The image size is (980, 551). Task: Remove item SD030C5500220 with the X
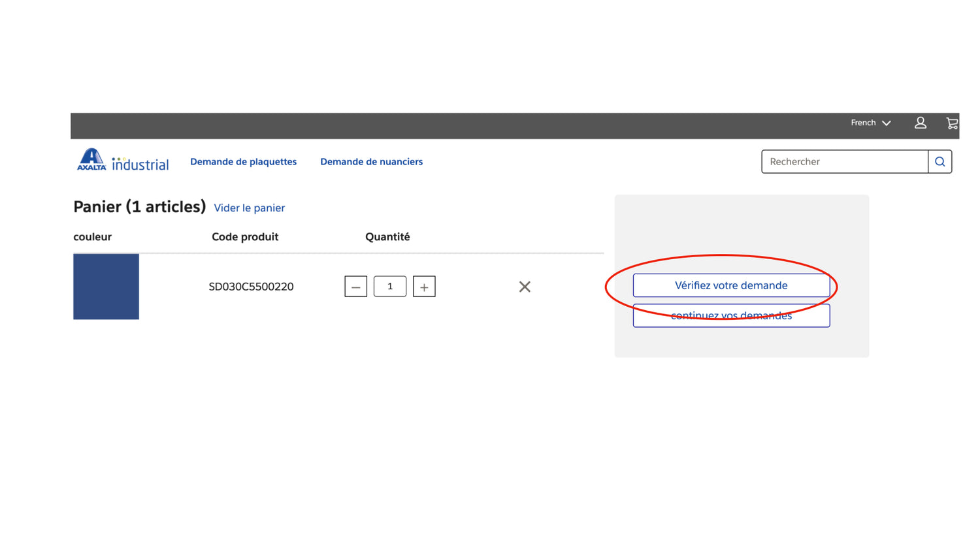(525, 287)
